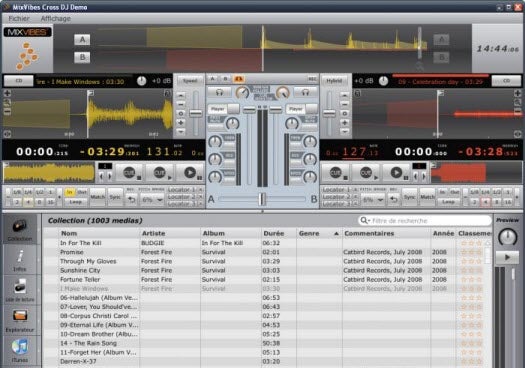Toggle deck A Loop button
This screenshot has height=368, width=525.
(x=76, y=202)
